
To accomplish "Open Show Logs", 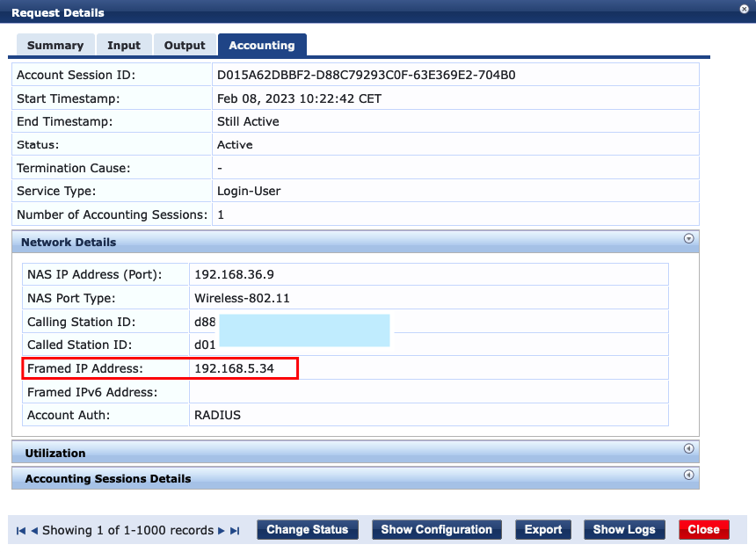I will (x=624, y=529).
